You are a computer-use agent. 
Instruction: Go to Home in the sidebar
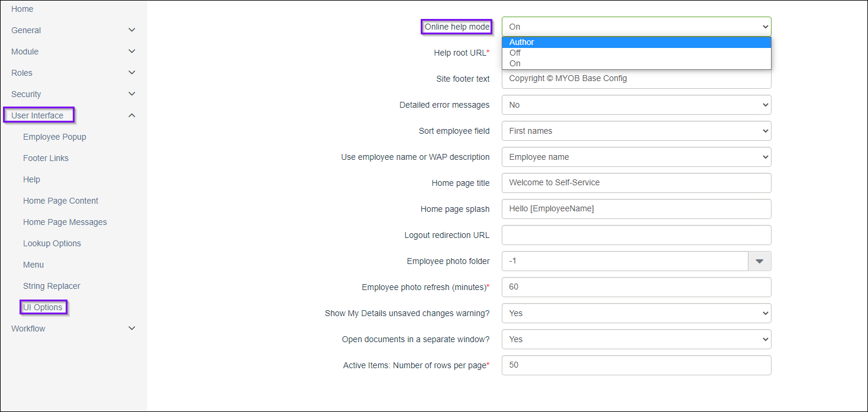point(22,9)
